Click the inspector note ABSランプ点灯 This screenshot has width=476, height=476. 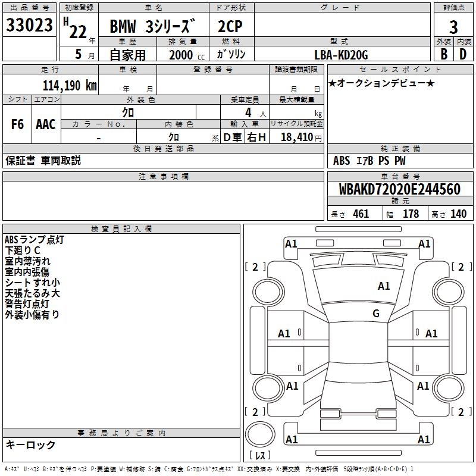click(35, 240)
